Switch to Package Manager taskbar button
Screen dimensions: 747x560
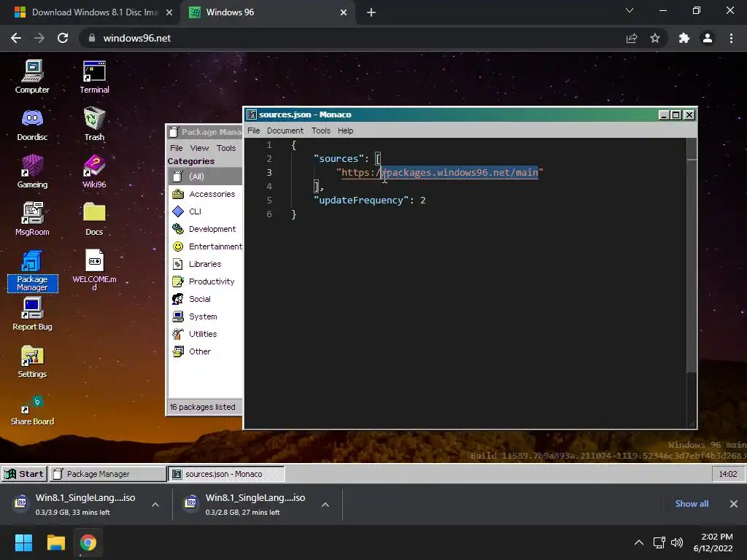108,474
